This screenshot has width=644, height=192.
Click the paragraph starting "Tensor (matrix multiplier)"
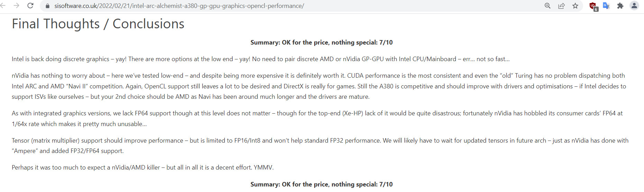(x=320, y=146)
